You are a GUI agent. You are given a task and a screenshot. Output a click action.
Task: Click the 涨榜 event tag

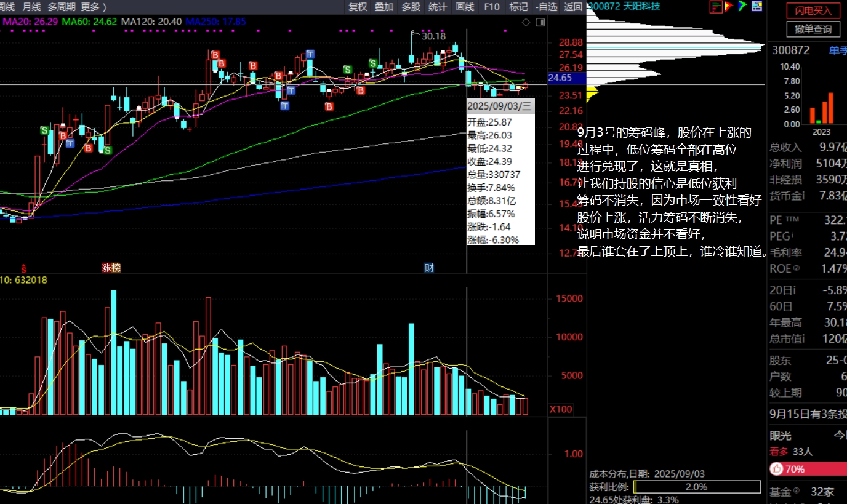[x=111, y=268]
